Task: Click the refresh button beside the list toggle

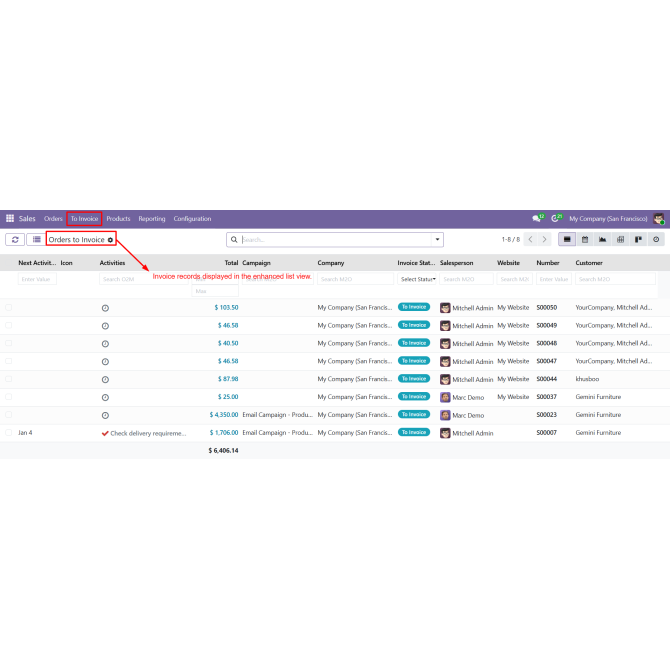Action: coord(15,239)
